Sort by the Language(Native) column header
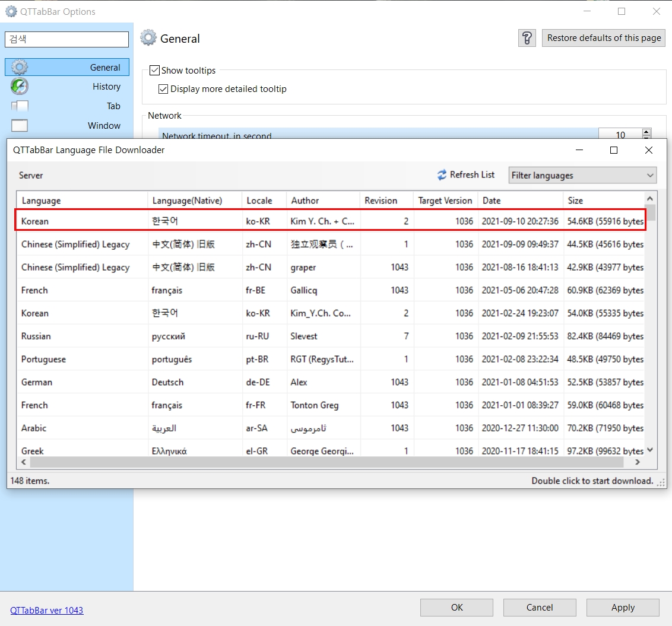Image resolution: width=672 pixels, height=626 pixels. pyautogui.click(x=195, y=201)
